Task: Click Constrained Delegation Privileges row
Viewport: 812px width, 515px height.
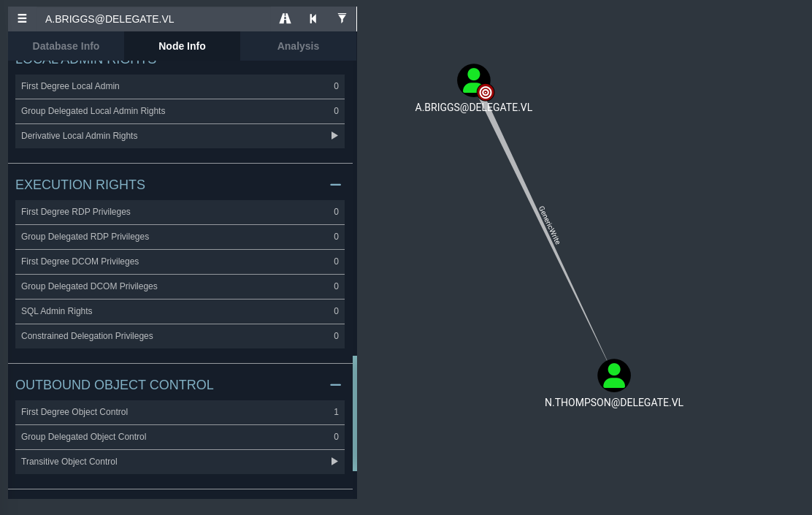Action: tap(180, 336)
